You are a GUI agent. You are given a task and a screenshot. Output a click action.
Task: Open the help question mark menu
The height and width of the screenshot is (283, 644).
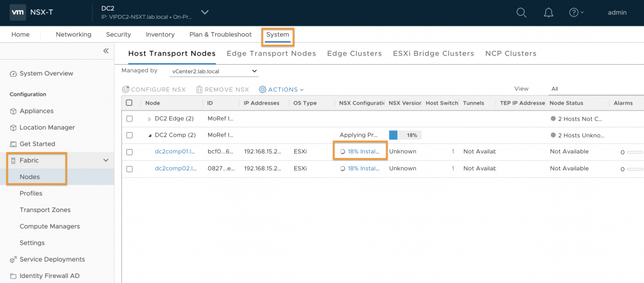[x=576, y=13]
